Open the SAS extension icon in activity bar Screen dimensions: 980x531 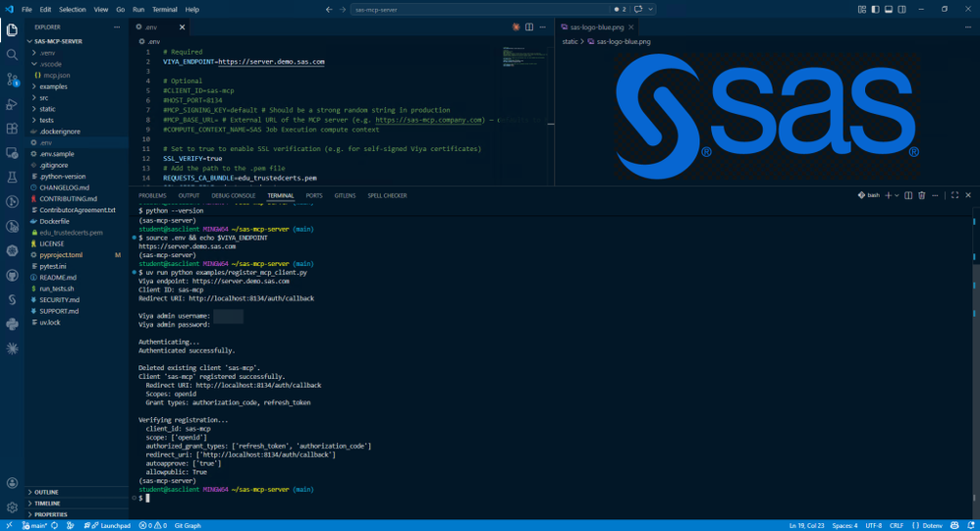pos(12,300)
